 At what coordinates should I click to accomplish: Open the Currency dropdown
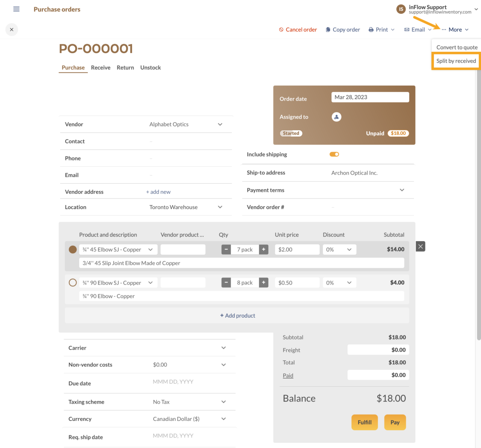coord(224,419)
